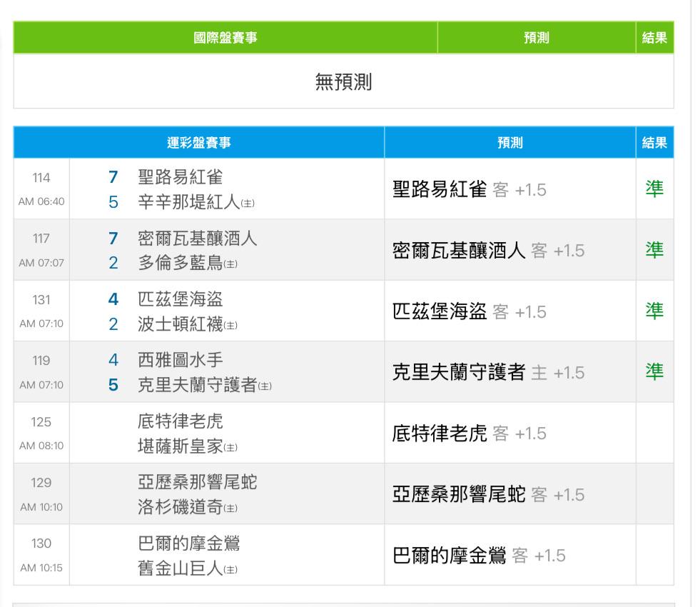Click the 無預測 text
This screenshot has height=607, width=700.
coord(343,81)
